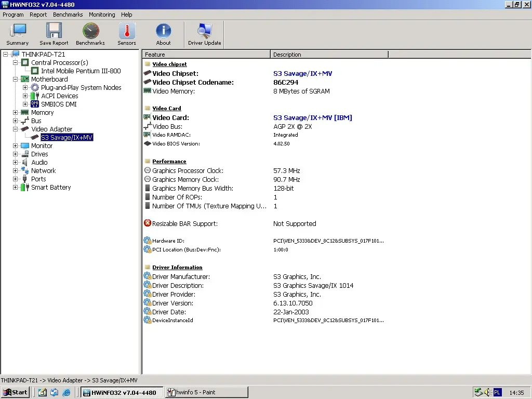The height and width of the screenshot is (399, 532).
Task: Open the Help menu
Action: click(x=127, y=15)
